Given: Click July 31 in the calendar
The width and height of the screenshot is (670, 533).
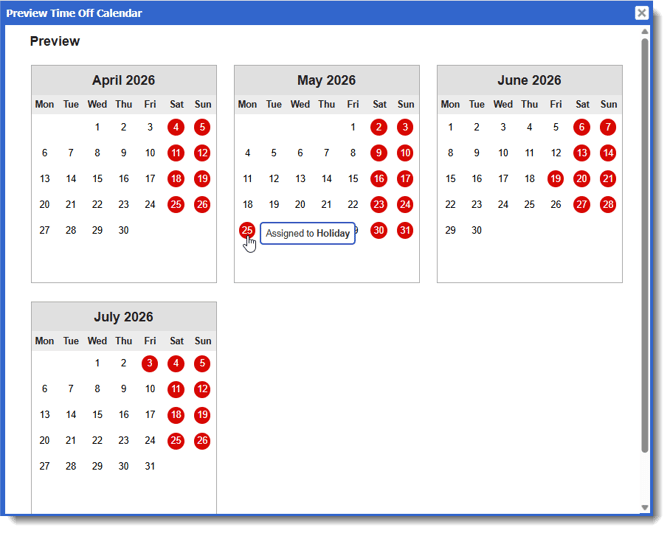Looking at the screenshot, I should click(150, 466).
